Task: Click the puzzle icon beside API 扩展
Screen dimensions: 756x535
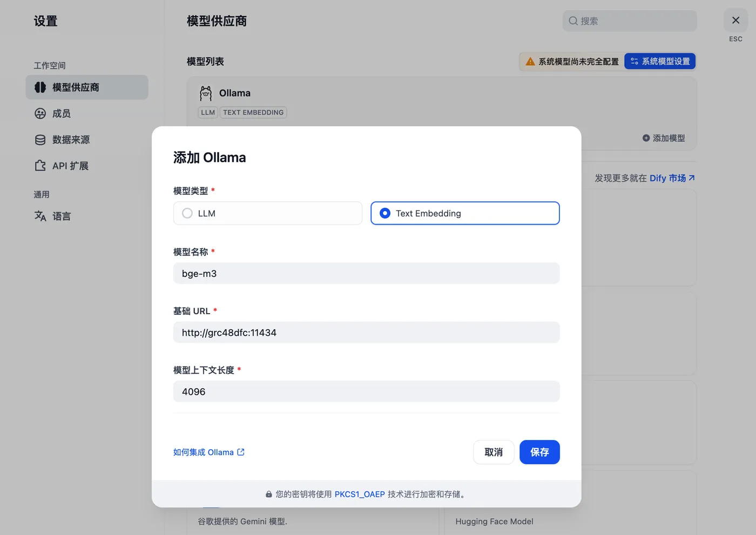Action: 40,166
